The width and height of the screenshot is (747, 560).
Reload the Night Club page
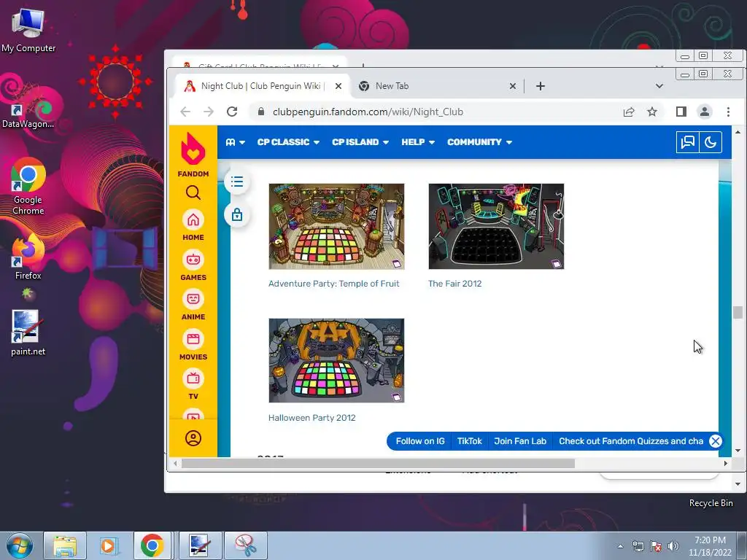(x=232, y=112)
